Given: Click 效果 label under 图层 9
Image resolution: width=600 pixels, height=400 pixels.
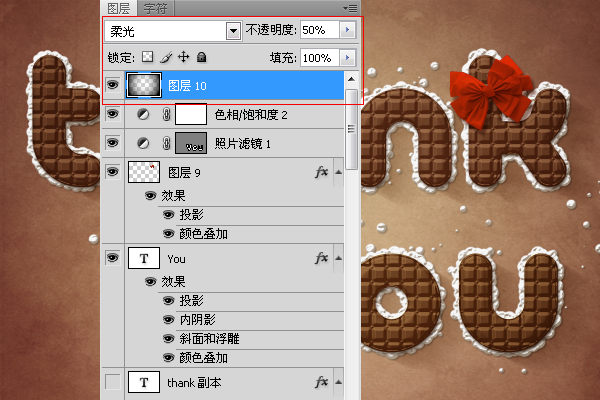Looking at the screenshot, I should tap(173, 196).
